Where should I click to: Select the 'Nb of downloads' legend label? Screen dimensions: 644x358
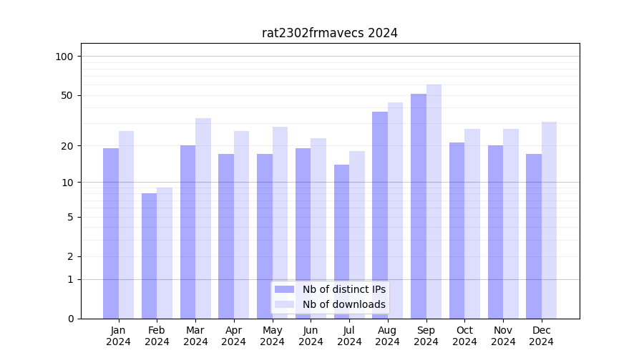[343, 304]
